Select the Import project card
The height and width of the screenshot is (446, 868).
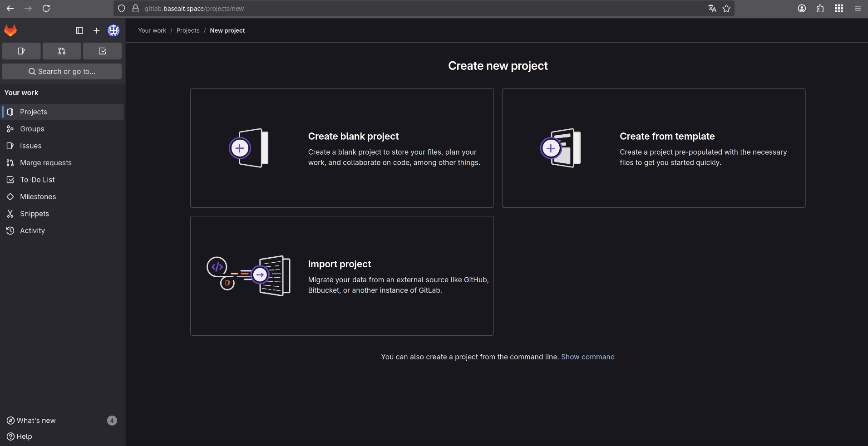click(342, 276)
